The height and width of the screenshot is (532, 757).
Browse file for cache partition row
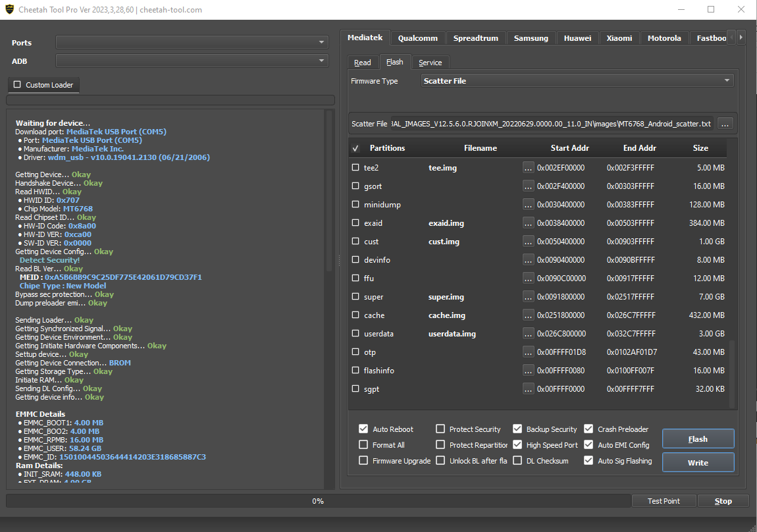[x=528, y=315]
